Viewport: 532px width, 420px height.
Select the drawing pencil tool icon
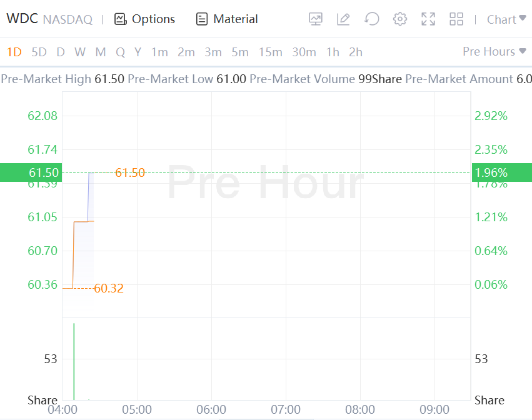click(343, 19)
